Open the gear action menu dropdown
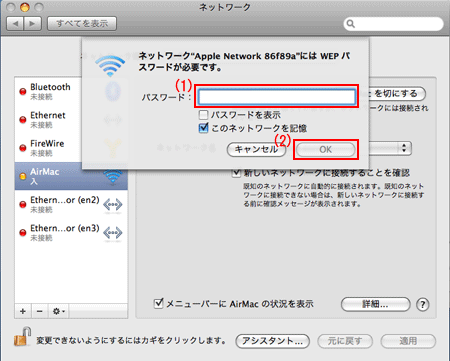450x361 pixels. pyautogui.click(x=59, y=311)
